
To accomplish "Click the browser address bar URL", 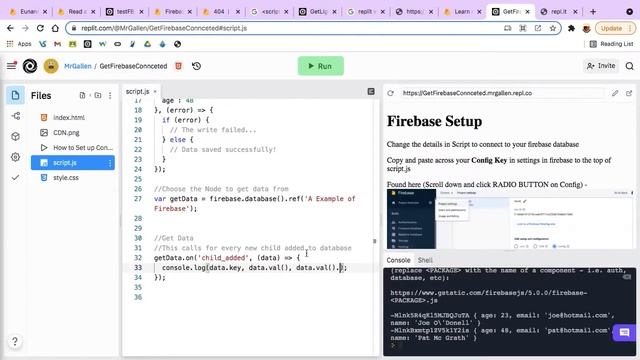I will point(164,28).
